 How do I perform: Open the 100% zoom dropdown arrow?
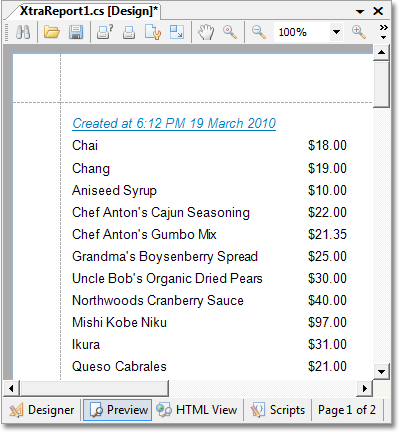point(336,32)
